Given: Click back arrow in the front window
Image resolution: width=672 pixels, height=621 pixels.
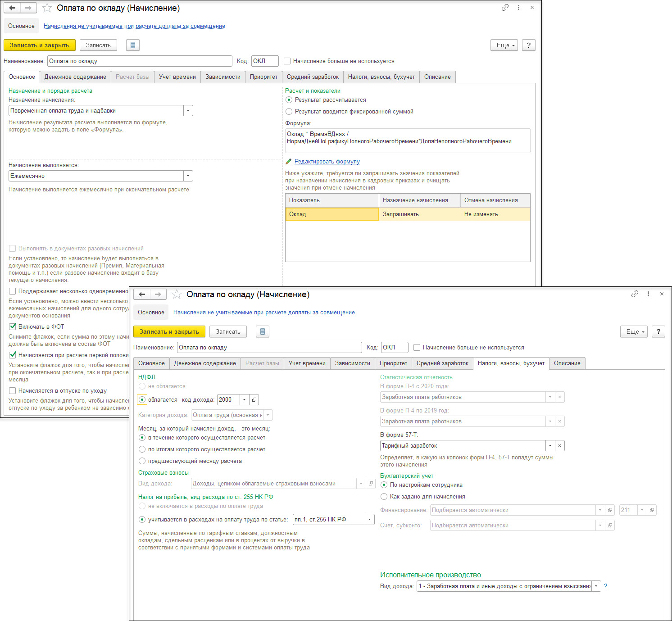Looking at the screenshot, I should coord(142,294).
